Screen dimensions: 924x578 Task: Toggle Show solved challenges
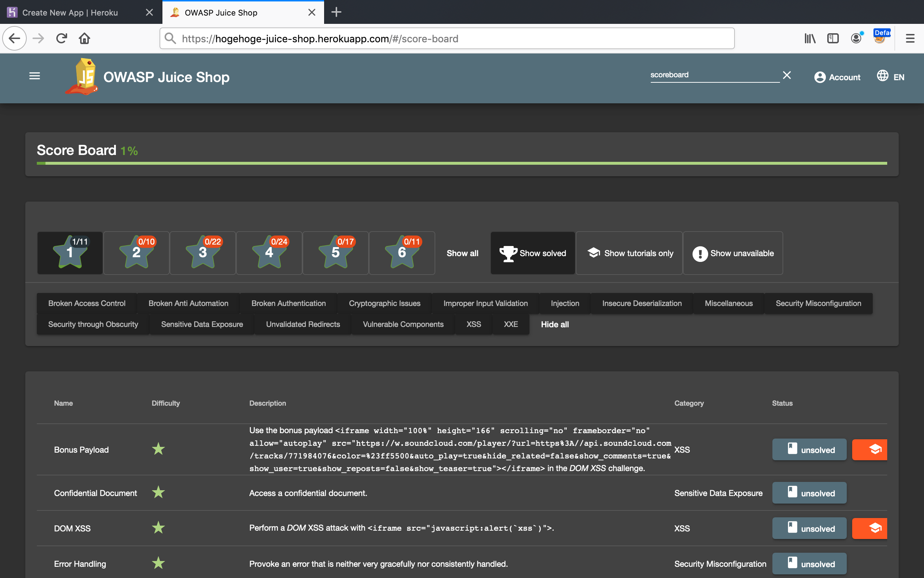533,253
